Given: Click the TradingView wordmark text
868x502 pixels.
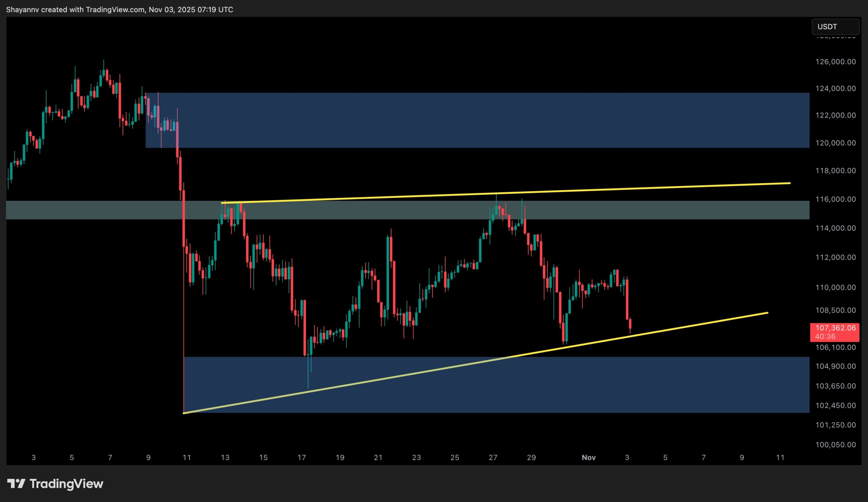Looking at the screenshot, I should (x=66, y=484).
